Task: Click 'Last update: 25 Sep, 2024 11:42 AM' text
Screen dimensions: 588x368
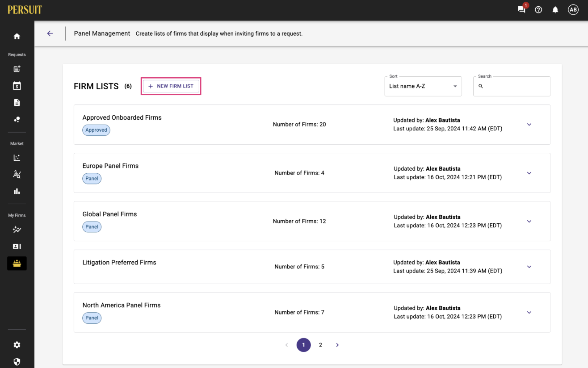Action: click(x=448, y=129)
